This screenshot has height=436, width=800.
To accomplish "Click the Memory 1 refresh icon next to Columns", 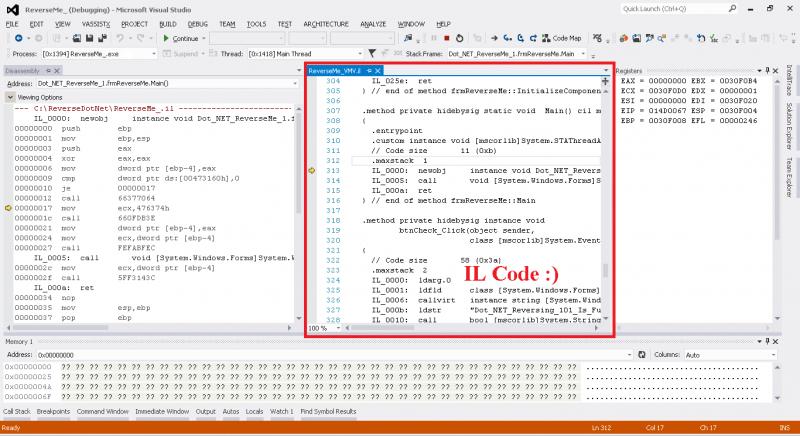I will pyautogui.click(x=642, y=354).
